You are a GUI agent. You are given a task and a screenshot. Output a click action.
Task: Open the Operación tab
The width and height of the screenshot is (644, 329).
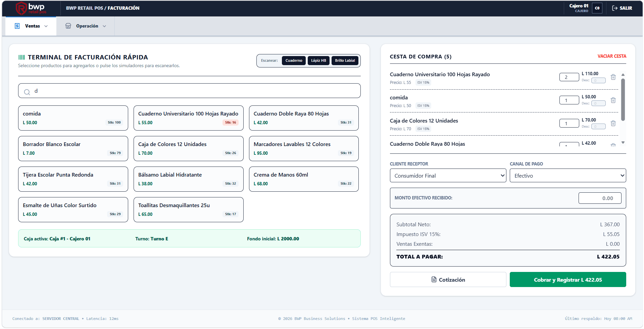86,26
